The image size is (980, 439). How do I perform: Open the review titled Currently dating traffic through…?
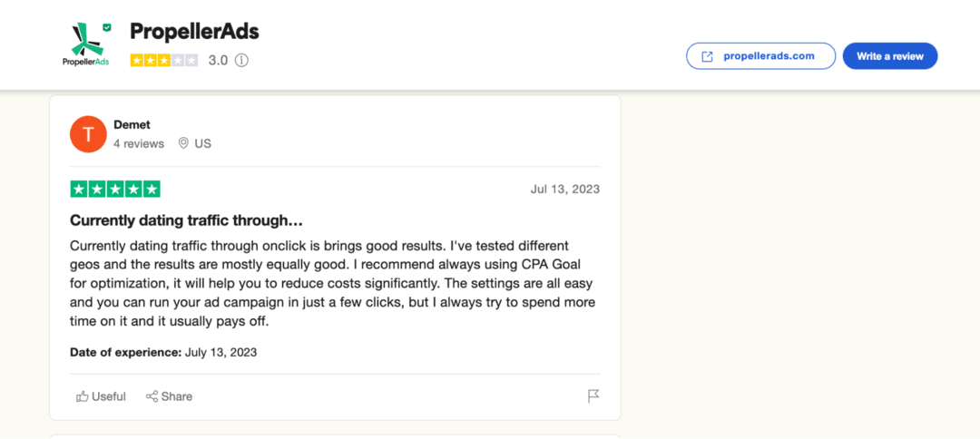point(186,220)
